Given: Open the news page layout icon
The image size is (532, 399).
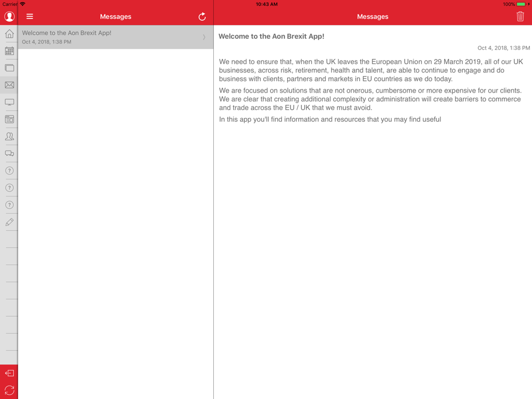Looking at the screenshot, I should 10,119.
